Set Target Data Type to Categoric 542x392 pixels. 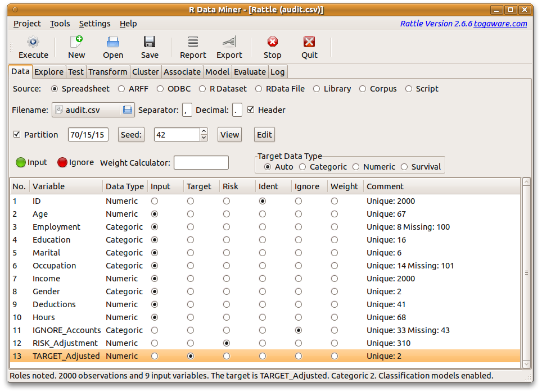[302, 167]
